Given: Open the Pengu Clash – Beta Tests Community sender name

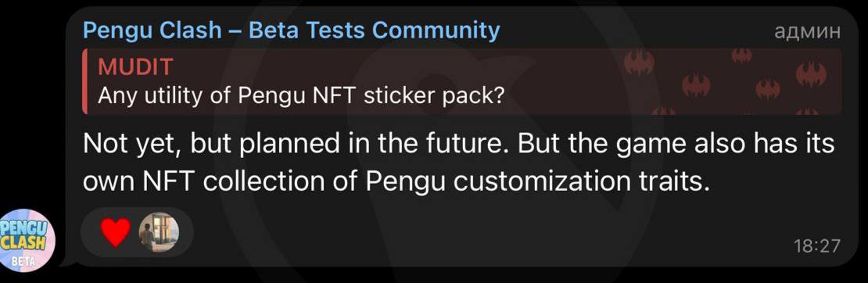Looking at the screenshot, I should (291, 30).
